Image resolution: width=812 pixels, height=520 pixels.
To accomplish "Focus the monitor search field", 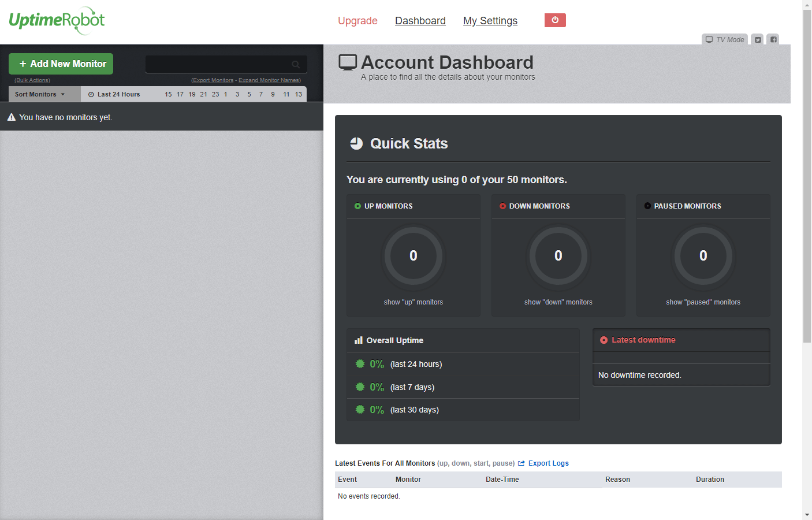I will pos(226,64).
